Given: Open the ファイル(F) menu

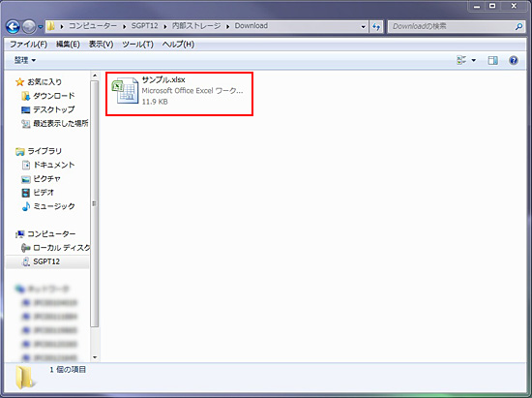Looking at the screenshot, I should pyautogui.click(x=28, y=45).
